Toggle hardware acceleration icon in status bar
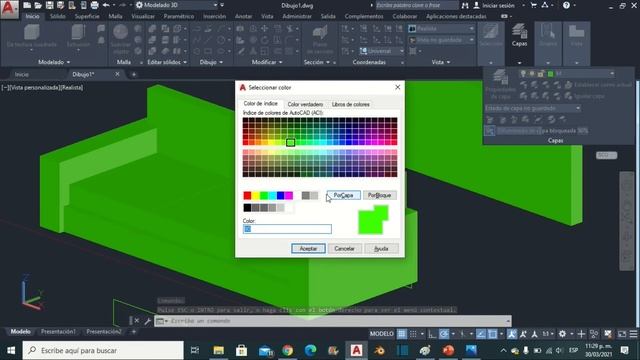This screenshot has height=360, width=640. pyautogui.click(x=608, y=334)
